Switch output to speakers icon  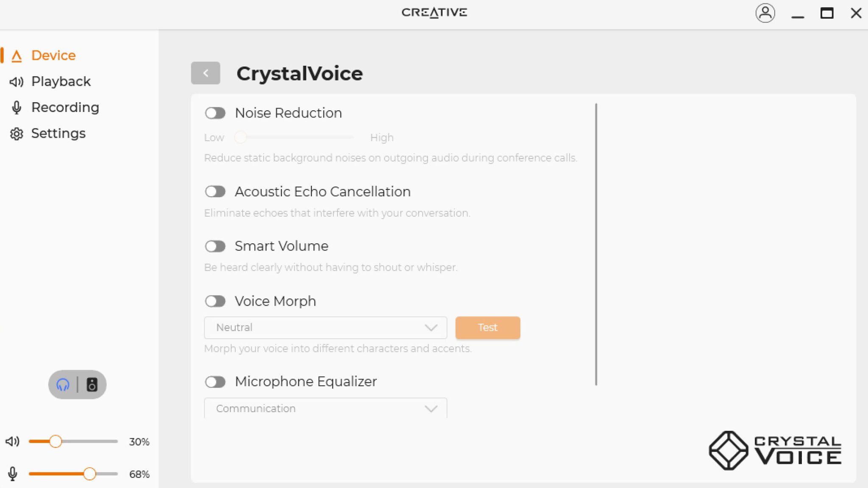point(92,385)
